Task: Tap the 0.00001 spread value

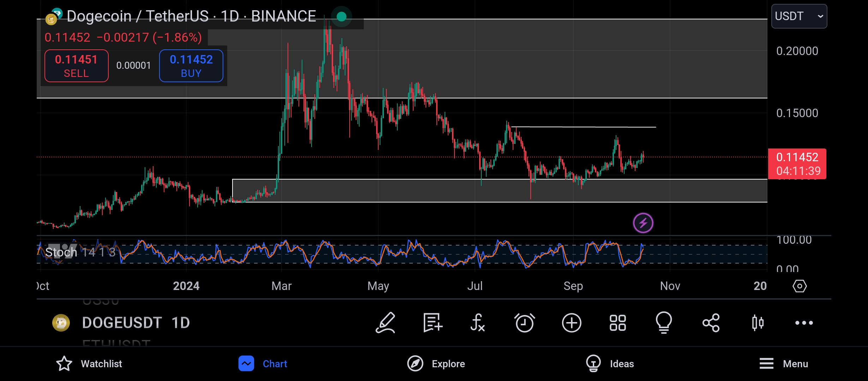Action: pos(133,65)
